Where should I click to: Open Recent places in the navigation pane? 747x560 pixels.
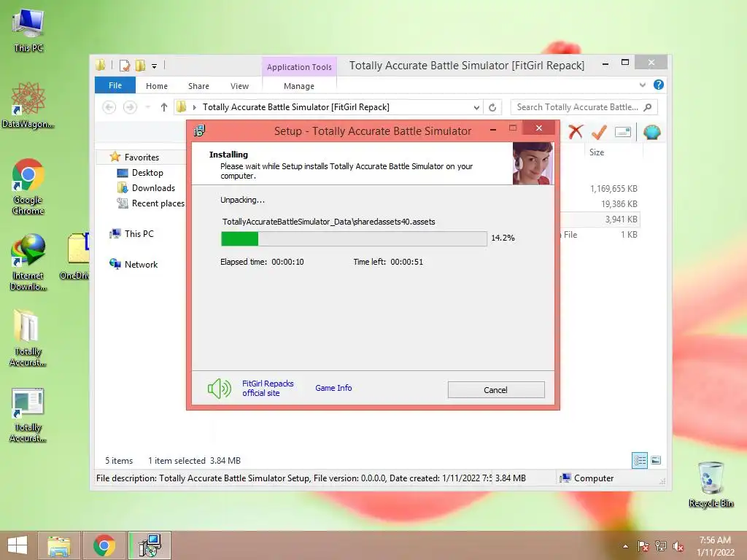(x=158, y=203)
